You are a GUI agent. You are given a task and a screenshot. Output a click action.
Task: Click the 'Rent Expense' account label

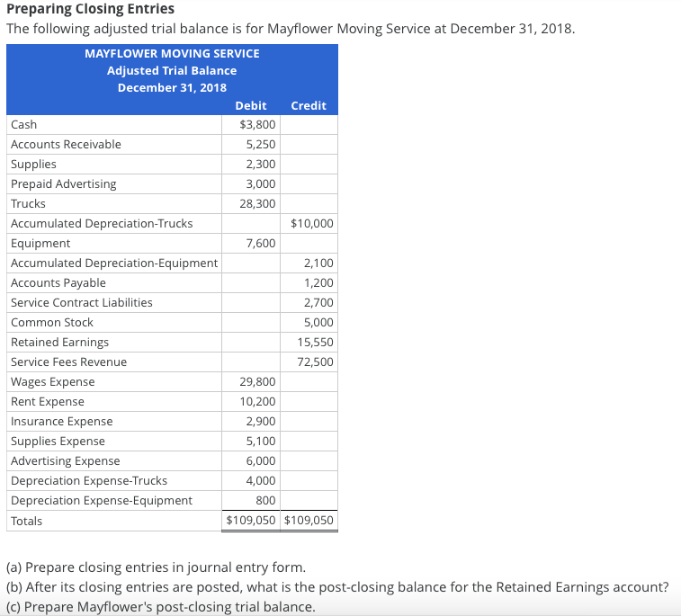pos(48,402)
